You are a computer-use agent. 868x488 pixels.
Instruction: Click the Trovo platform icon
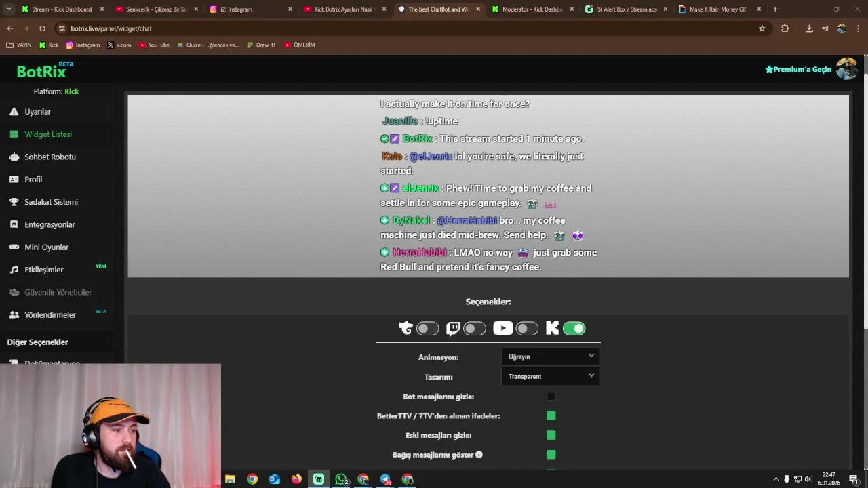[x=406, y=329]
